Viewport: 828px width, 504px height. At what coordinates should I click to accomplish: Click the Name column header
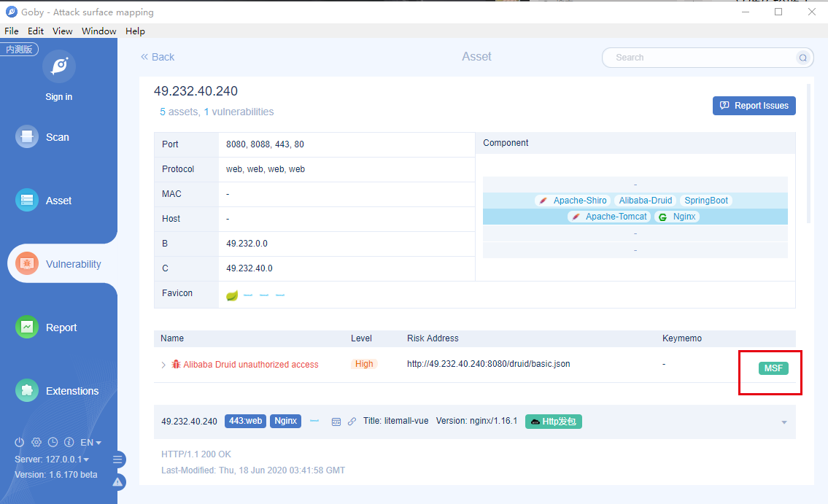pyautogui.click(x=172, y=338)
